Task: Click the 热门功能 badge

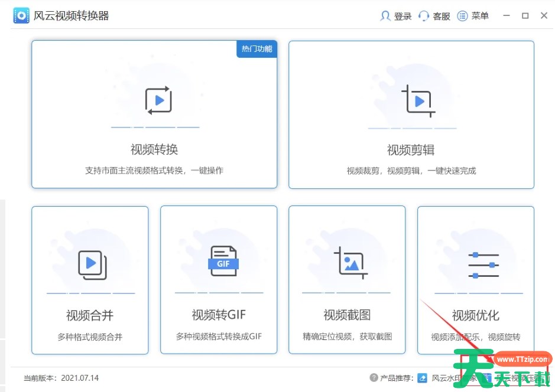Action: pyautogui.click(x=257, y=49)
